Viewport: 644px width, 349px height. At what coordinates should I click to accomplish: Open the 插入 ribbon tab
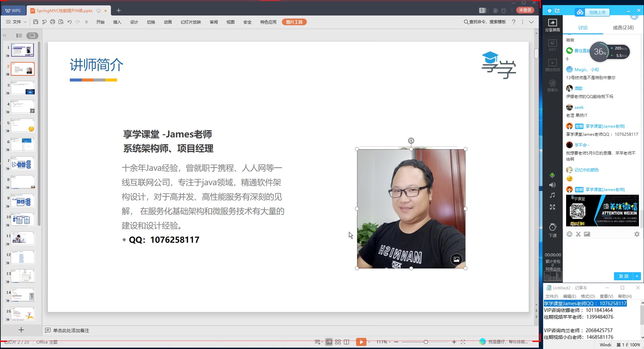117,22
